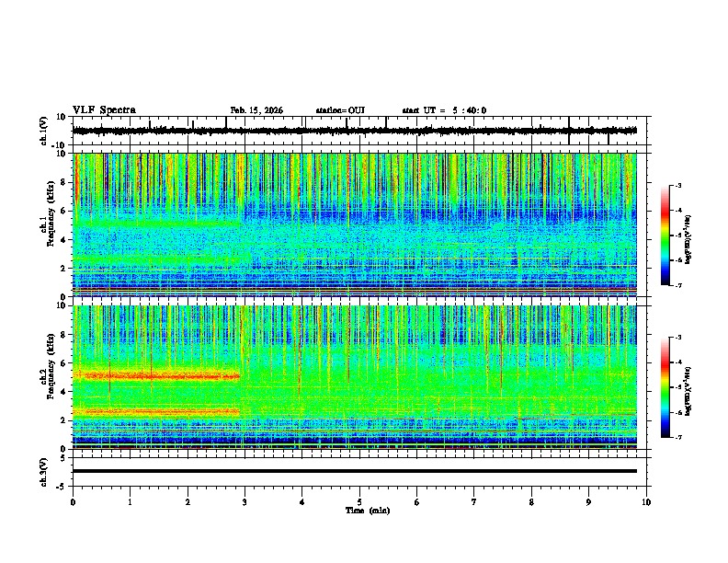
Task: Click the "ch.3(V)" axis label
Action: pos(44,473)
